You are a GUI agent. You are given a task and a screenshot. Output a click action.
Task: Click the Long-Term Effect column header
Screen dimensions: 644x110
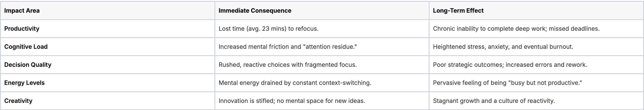(x=458, y=11)
